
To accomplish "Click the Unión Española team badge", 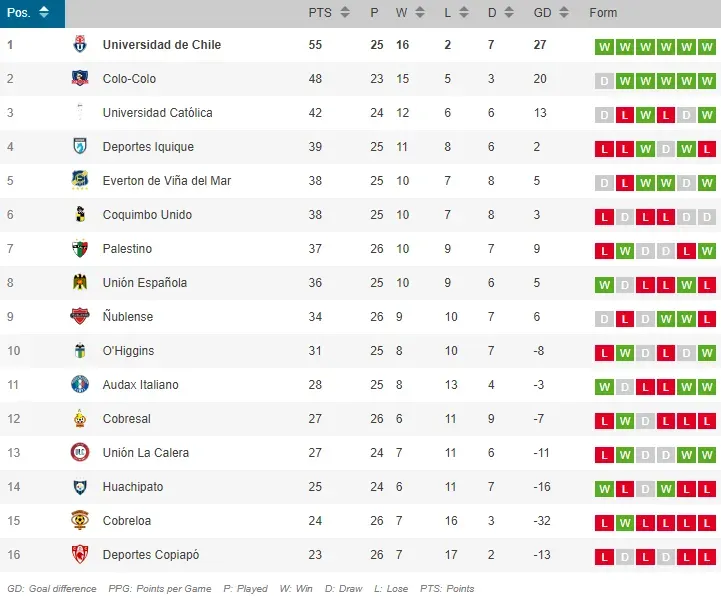I will 80,283.
